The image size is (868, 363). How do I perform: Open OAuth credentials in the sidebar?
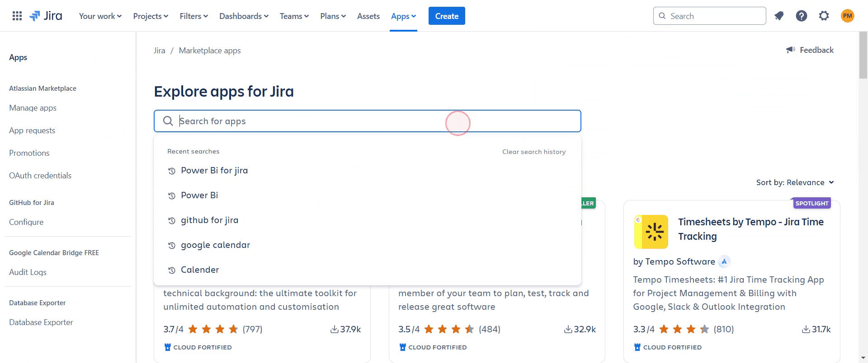40,176
